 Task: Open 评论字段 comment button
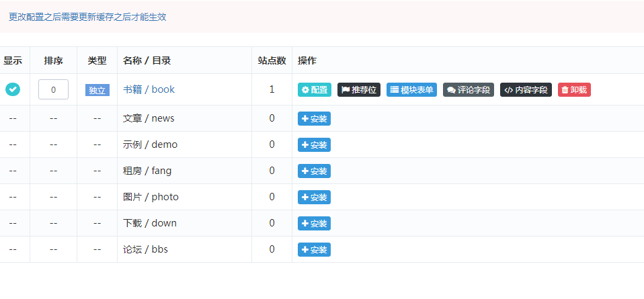pos(469,90)
